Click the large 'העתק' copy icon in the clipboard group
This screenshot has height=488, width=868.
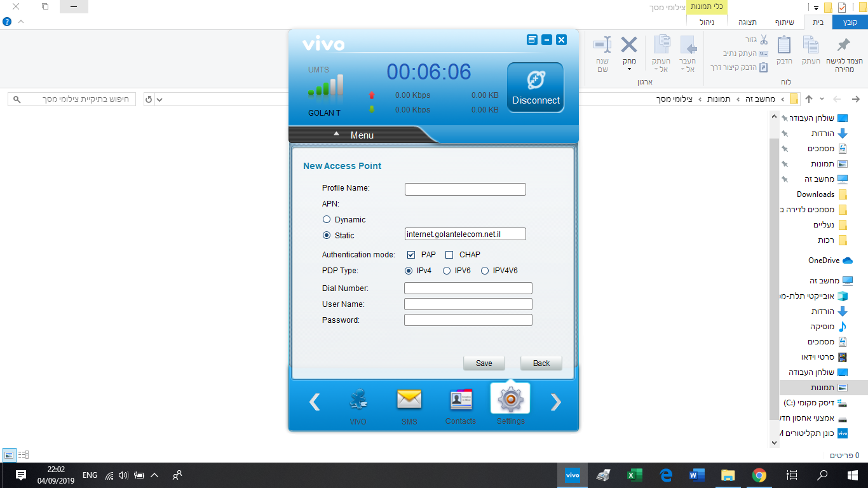pyautogui.click(x=811, y=45)
